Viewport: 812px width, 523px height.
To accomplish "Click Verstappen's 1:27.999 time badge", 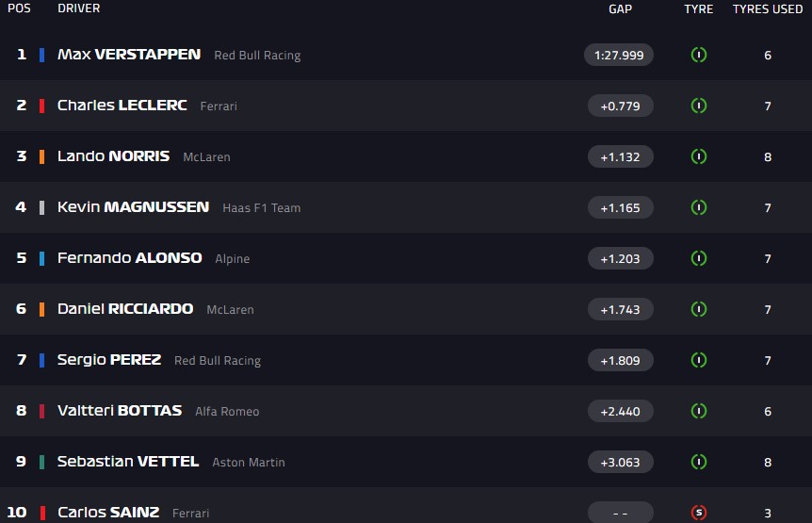I will [619, 55].
